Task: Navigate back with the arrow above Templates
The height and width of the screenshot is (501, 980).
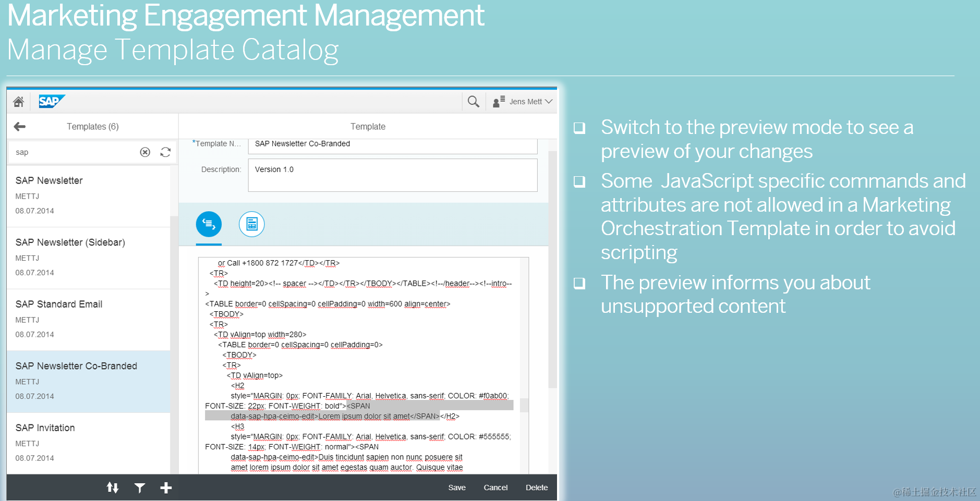Action: point(19,126)
